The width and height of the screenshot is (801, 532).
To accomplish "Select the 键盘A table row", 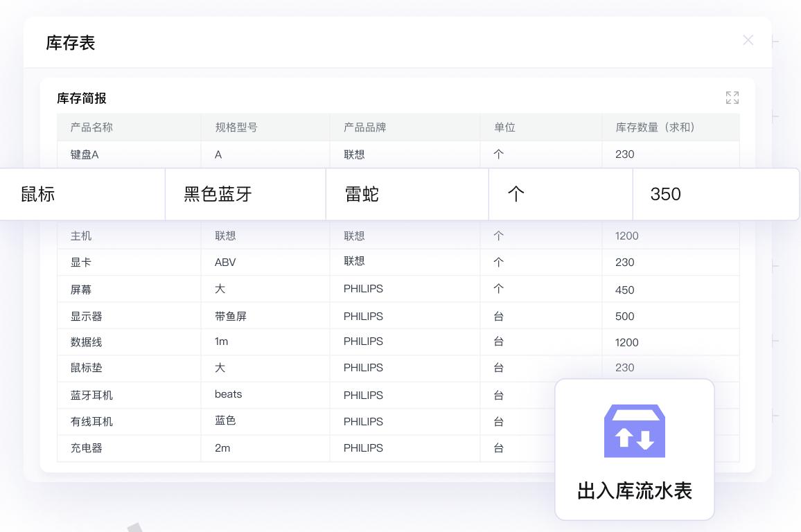I will click(x=277, y=154).
